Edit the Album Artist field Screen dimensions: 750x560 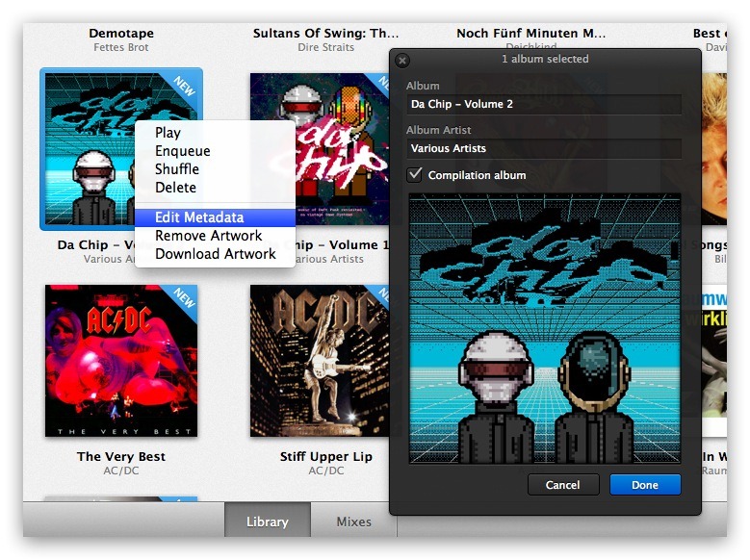(x=544, y=149)
